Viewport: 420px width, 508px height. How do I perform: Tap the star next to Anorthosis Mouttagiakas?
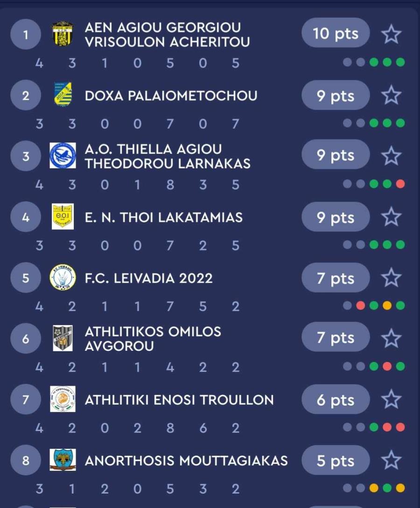(x=391, y=460)
